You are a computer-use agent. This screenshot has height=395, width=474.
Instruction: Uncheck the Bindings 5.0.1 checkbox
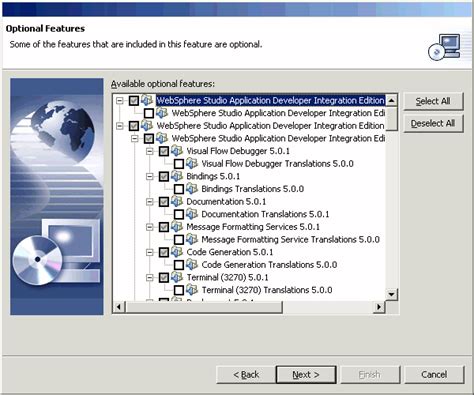coord(164,176)
